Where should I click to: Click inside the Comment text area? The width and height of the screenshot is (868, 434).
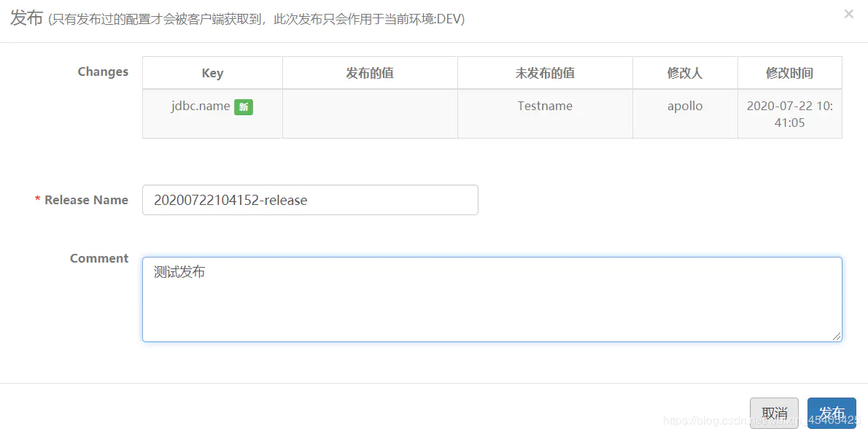click(x=492, y=299)
